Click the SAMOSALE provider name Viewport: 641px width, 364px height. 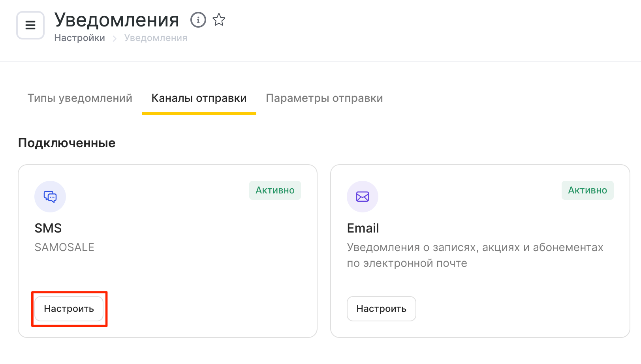click(64, 247)
